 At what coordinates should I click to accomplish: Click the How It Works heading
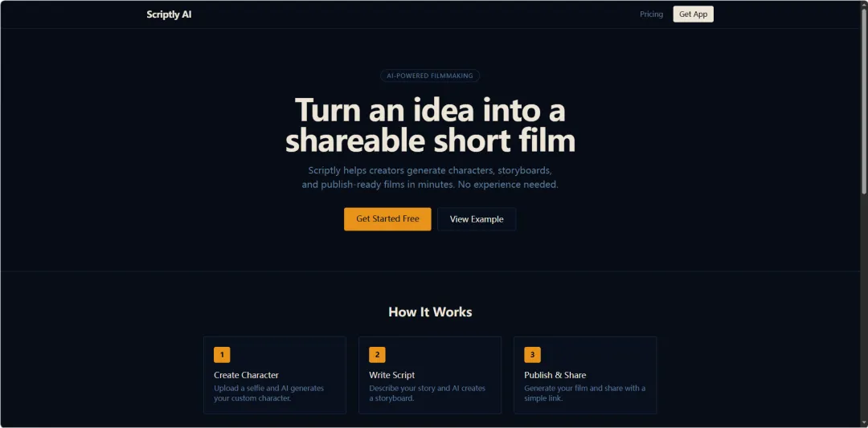[x=430, y=312]
